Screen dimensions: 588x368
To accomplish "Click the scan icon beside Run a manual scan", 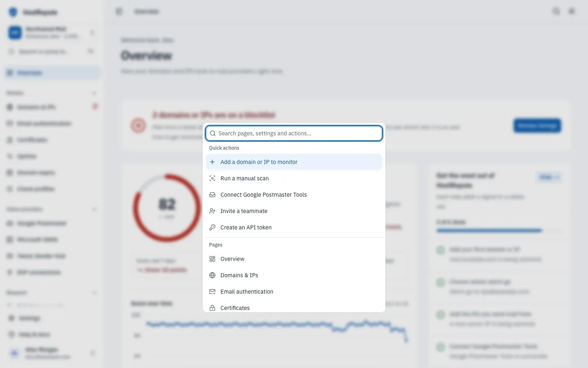I will pos(212,178).
